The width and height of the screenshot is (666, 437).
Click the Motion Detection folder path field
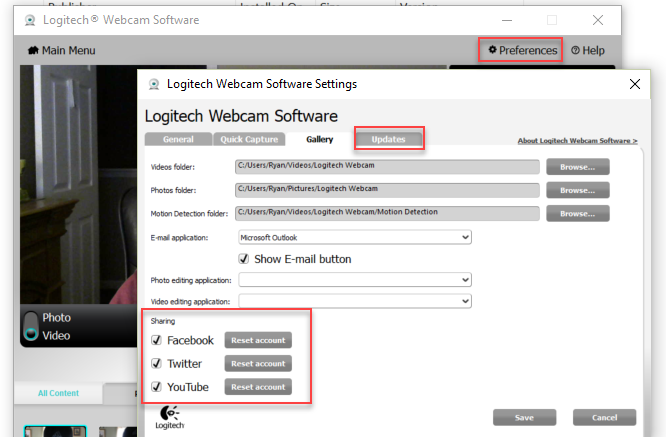[387, 213]
